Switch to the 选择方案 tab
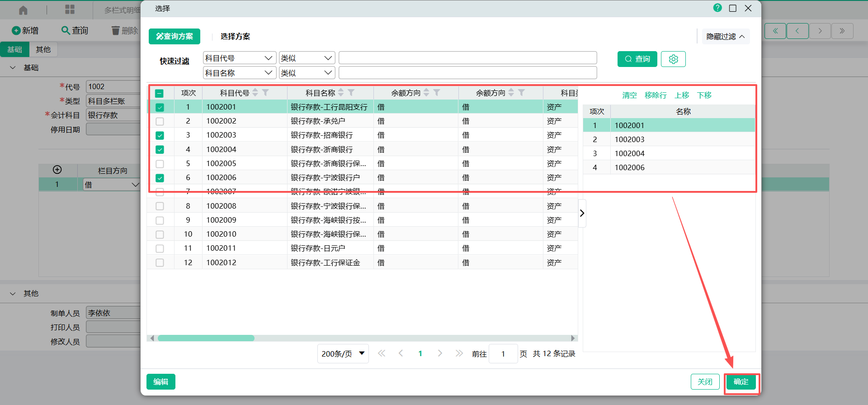Image resolution: width=868 pixels, height=405 pixels. coord(235,37)
